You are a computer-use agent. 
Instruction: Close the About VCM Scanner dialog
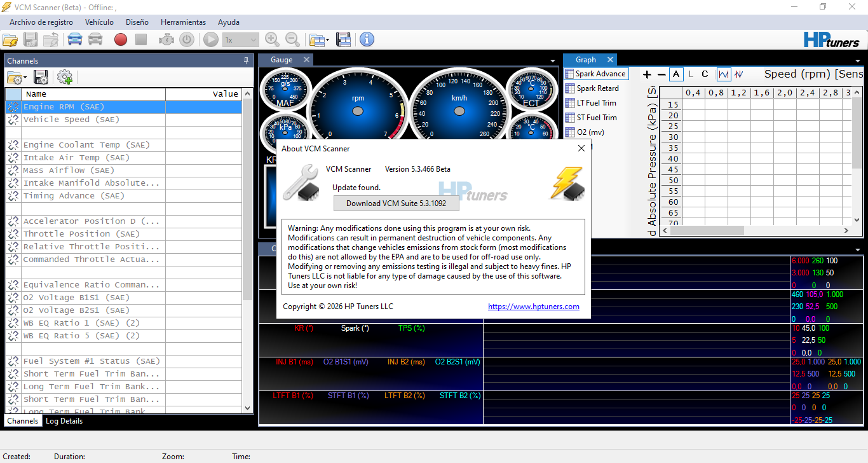pos(581,148)
